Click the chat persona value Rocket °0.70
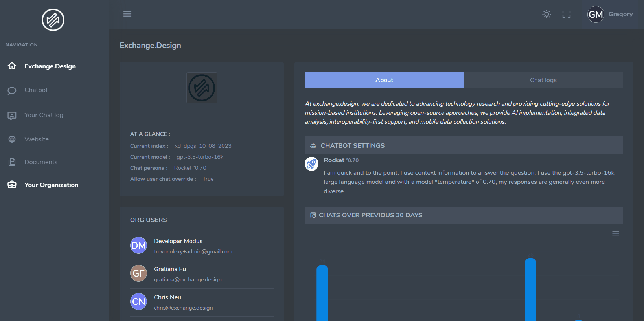The height and width of the screenshot is (321, 644). 190,168
